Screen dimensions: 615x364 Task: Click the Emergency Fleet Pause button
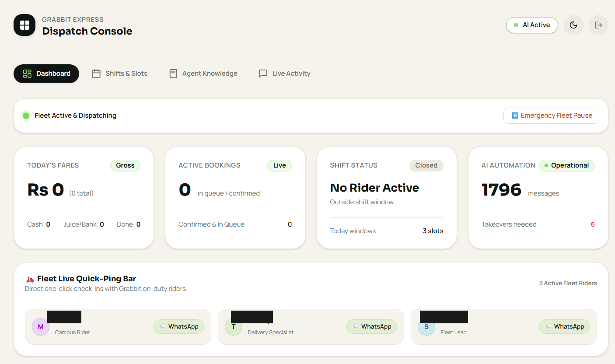551,115
